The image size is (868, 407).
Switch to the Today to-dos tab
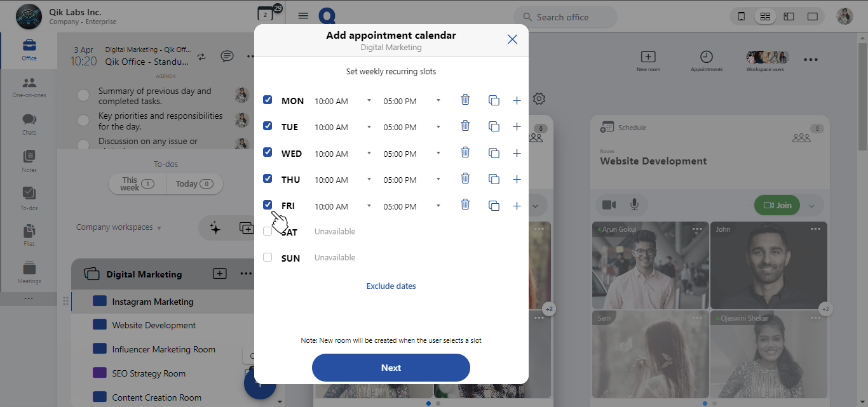(x=194, y=184)
